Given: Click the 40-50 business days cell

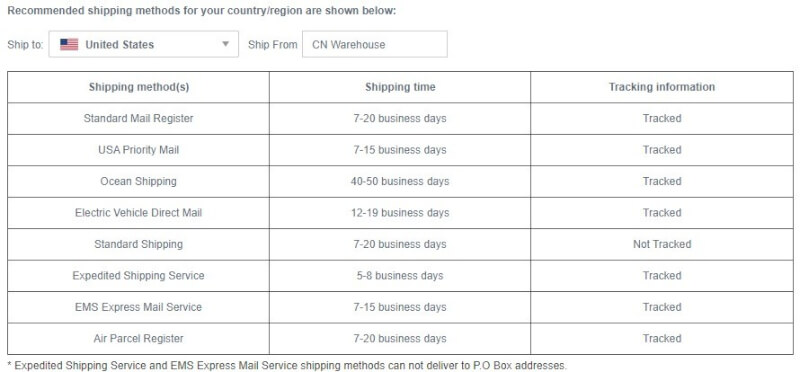Looking at the screenshot, I should (400, 181).
